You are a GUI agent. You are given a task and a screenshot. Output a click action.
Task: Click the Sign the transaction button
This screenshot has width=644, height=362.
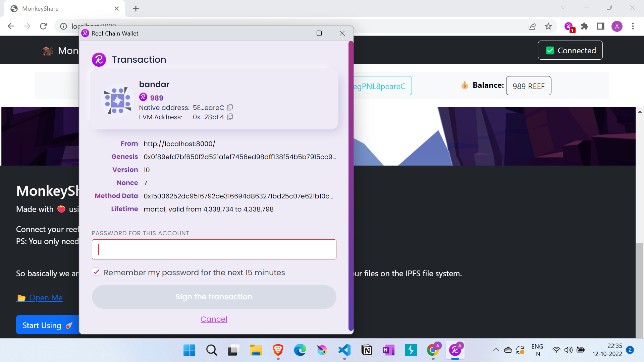pos(214,297)
